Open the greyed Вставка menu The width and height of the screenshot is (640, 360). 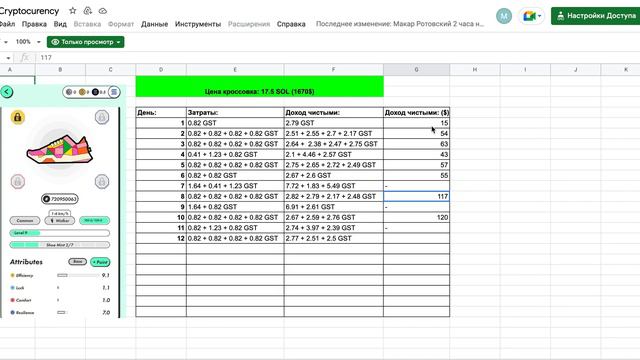point(87,24)
